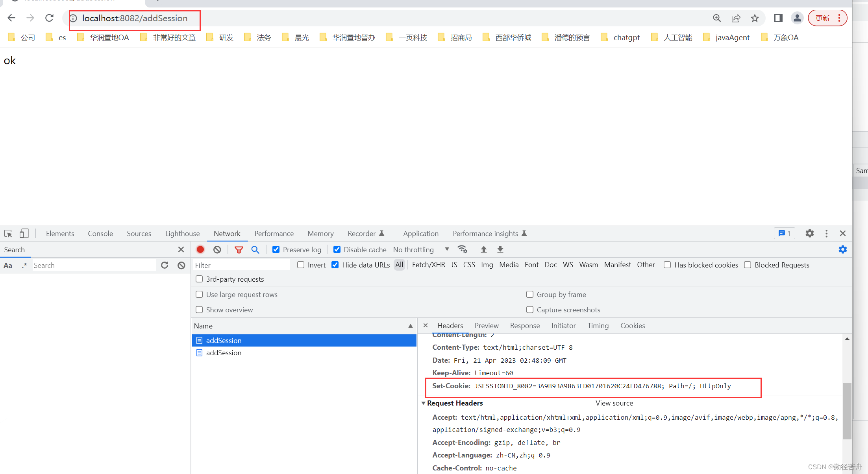This screenshot has height=474, width=868.
Task: Go forward in browser history
Action: [x=30, y=18]
